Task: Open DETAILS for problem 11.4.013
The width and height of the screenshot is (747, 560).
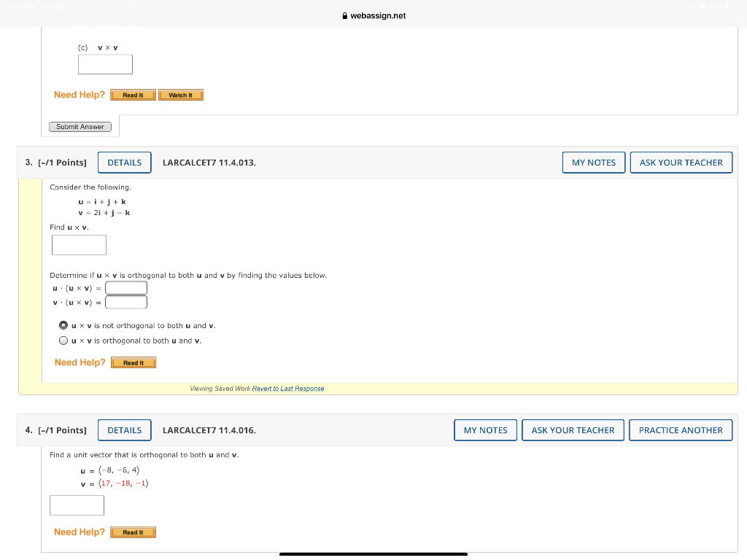Action: pos(124,162)
